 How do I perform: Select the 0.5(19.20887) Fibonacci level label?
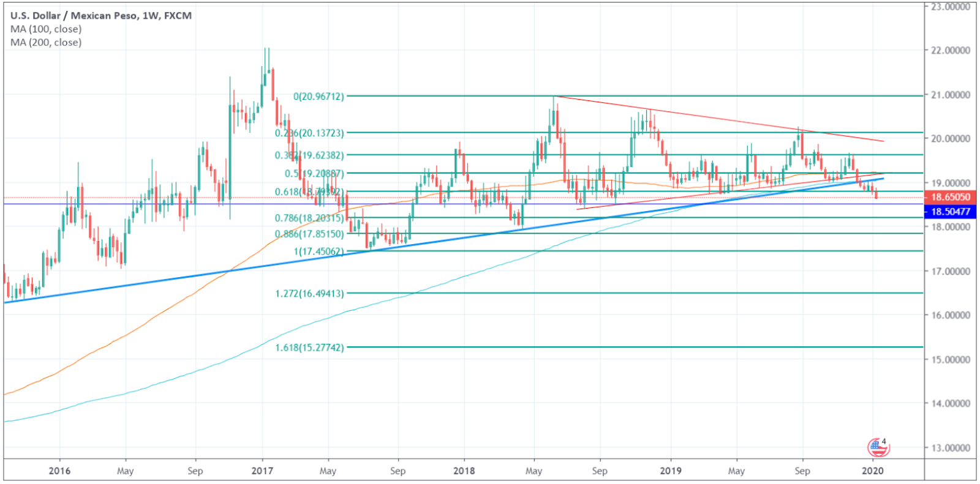click(314, 173)
